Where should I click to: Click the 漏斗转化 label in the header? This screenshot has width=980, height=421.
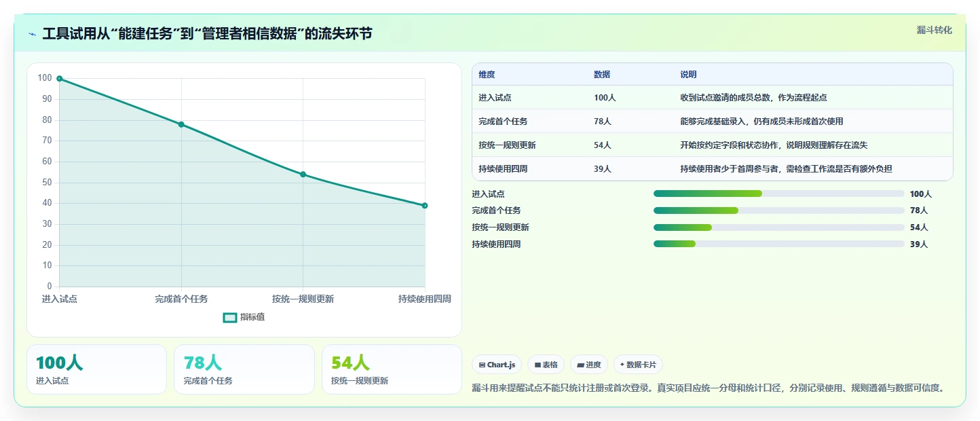(x=934, y=30)
